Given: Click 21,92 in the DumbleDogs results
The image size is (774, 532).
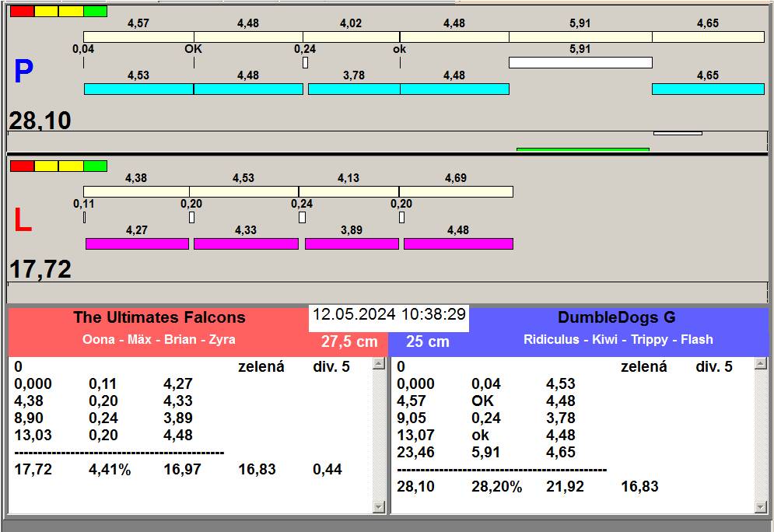Looking at the screenshot, I should tap(565, 487).
